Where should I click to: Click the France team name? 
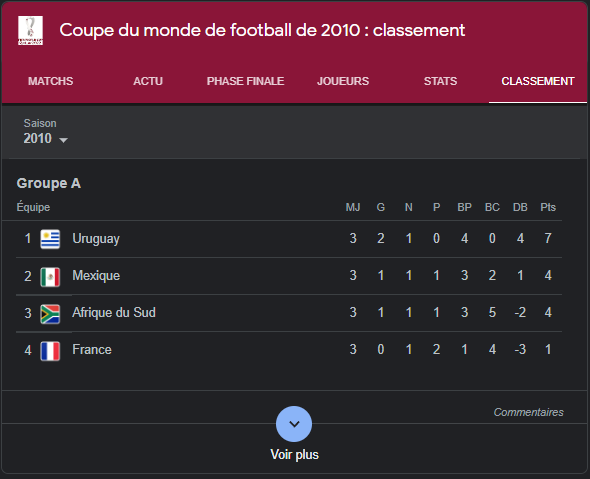coord(92,350)
